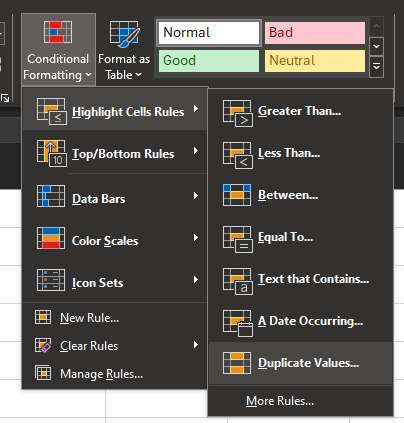The image size is (404, 423).
Task: Click the Equal To rule icon
Action: 238,239
